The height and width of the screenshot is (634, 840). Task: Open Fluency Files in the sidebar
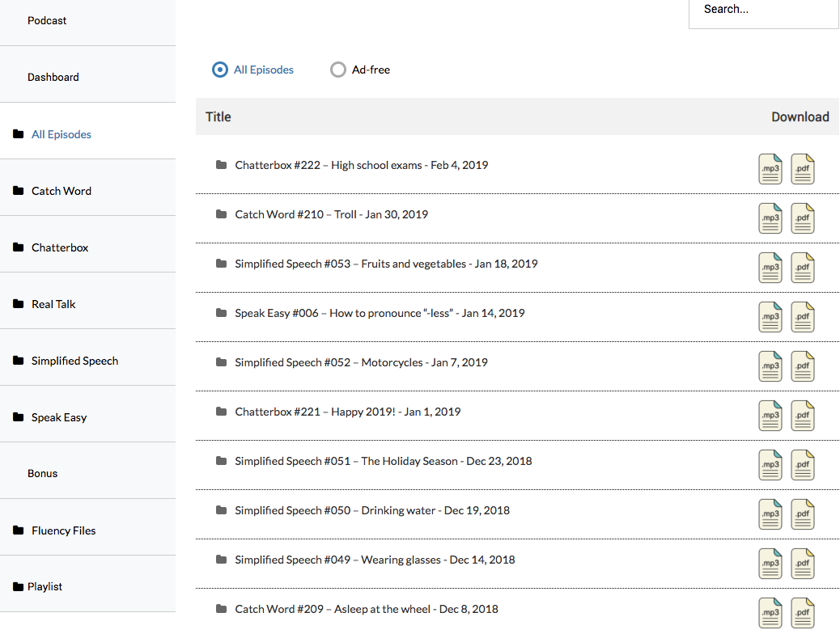63,530
